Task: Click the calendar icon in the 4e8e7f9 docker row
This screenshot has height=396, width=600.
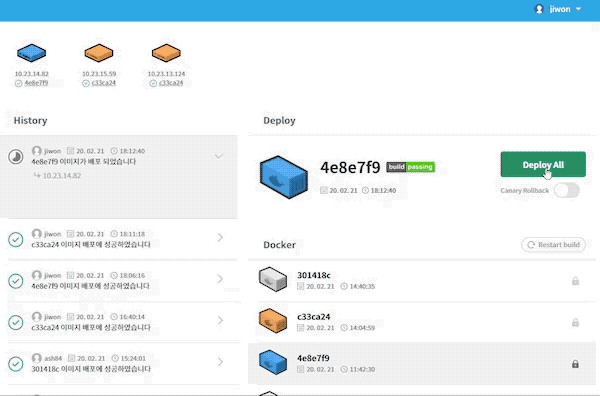Action: 300,369
